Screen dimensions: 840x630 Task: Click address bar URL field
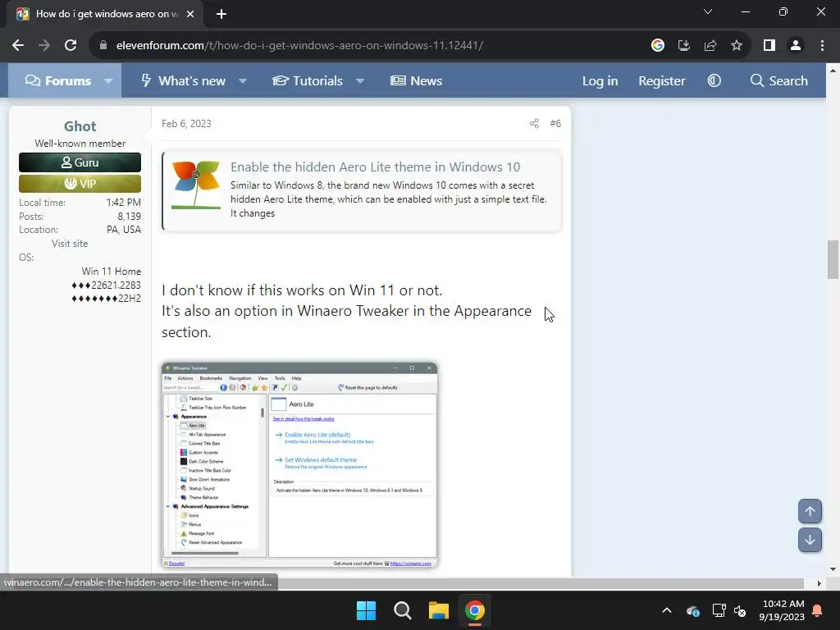tap(300, 46)
